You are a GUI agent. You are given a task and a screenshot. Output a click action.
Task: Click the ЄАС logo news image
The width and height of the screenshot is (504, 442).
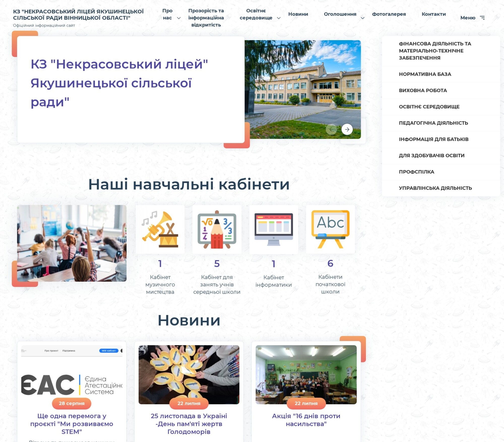tap(72, 378)
